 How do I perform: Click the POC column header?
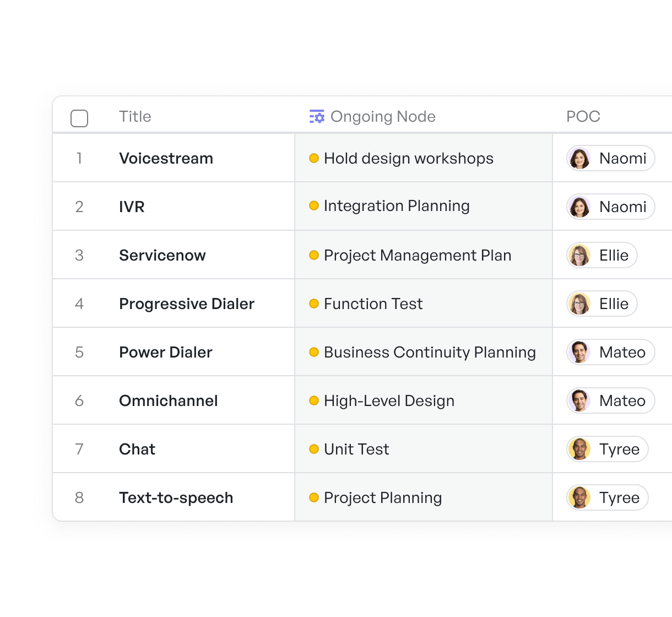pyautogui.click(x=583, y=117)
